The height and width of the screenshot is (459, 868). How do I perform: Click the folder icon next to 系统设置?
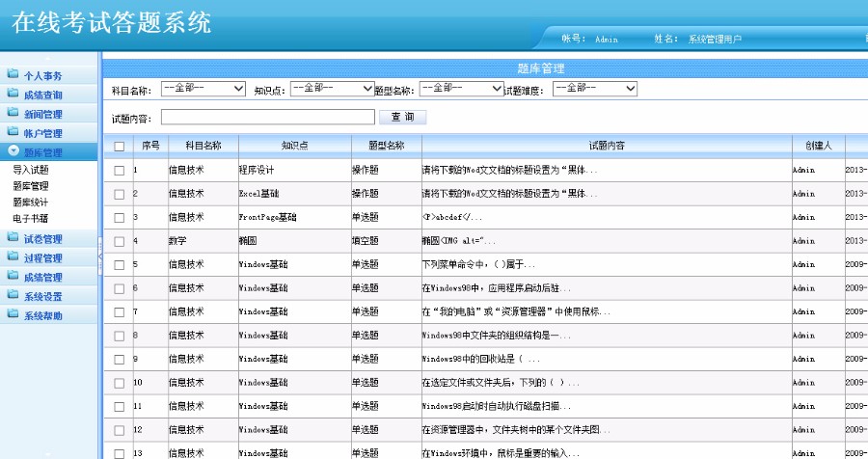(x=14, y=296)
